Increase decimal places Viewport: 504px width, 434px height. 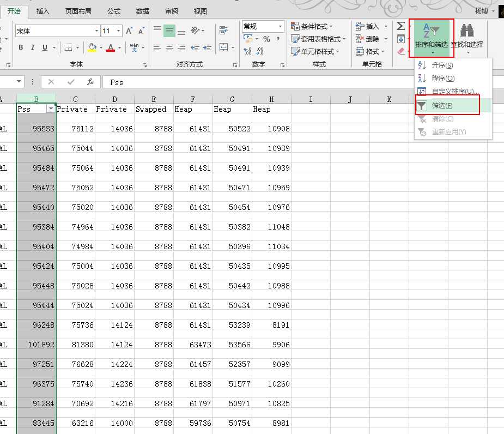tap(247, 51)
